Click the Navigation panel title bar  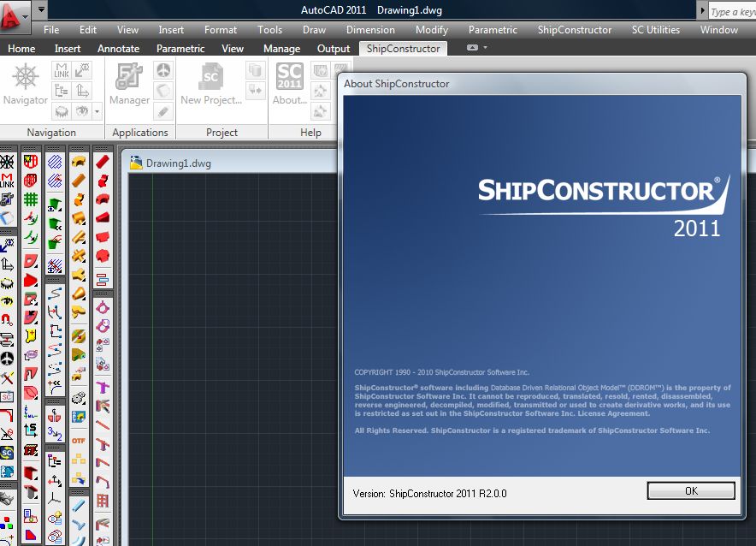pos(51,132)
